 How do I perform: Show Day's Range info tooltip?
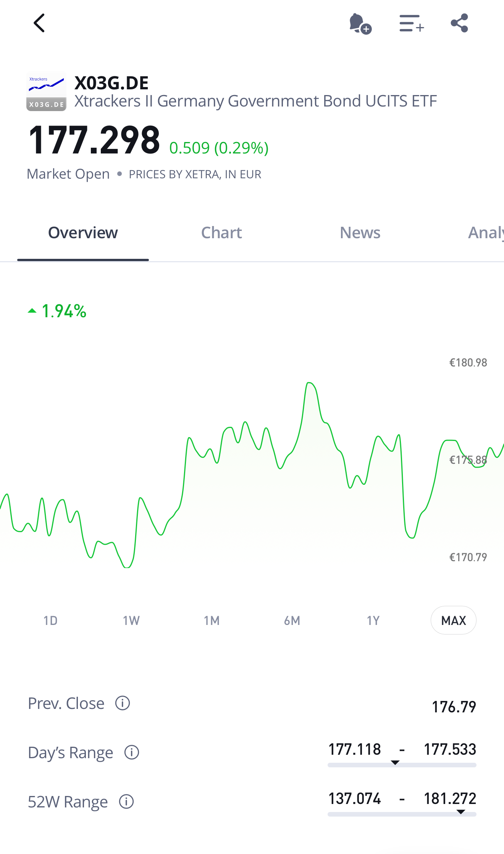(132, 752)
